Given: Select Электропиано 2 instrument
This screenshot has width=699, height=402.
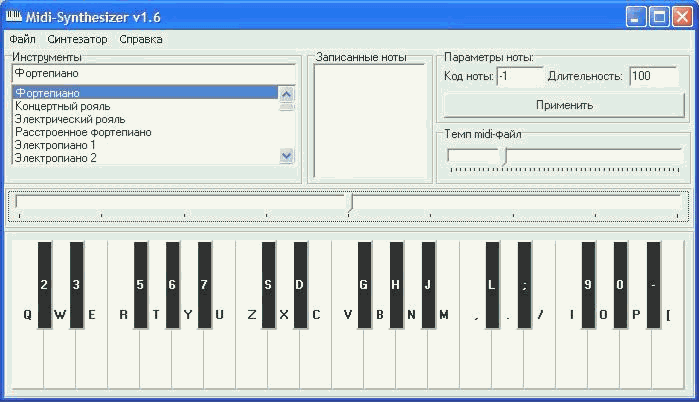Looking at the screenshot, I should coord(145,158).
